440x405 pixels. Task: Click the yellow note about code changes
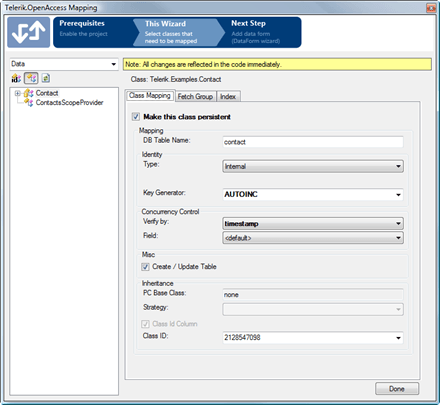(277, 64)
